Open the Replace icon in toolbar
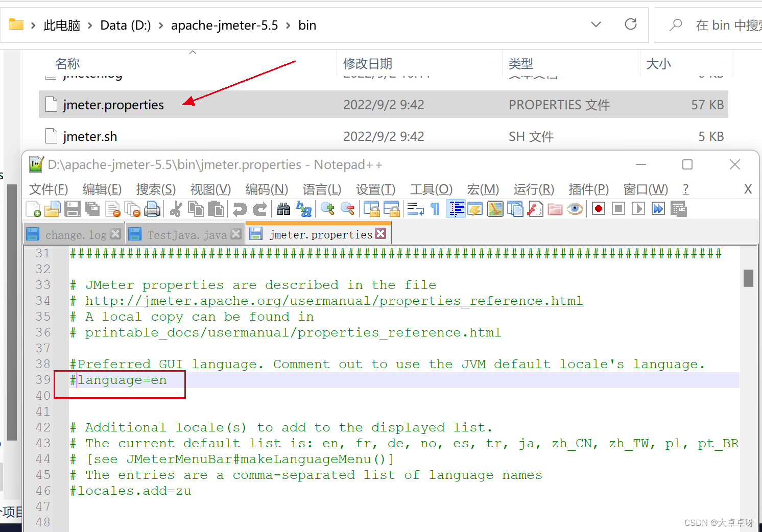The height and width of the screenshot is (532, 762). point(303,209)
